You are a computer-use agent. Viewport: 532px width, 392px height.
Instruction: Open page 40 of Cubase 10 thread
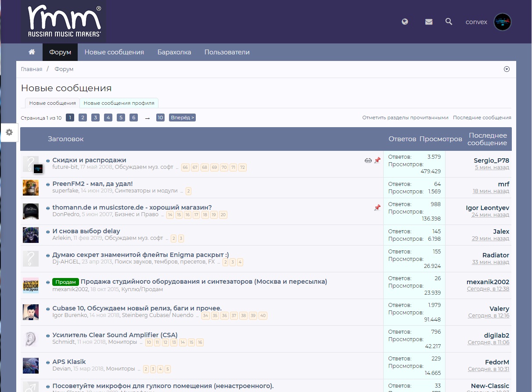click(x=263, y=316)
